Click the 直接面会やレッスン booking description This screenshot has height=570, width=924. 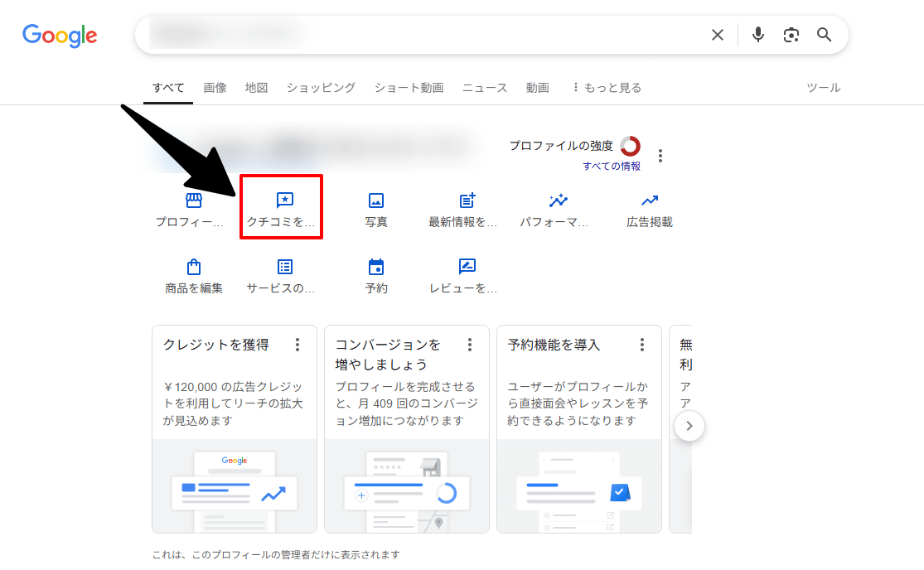point(578,403)
